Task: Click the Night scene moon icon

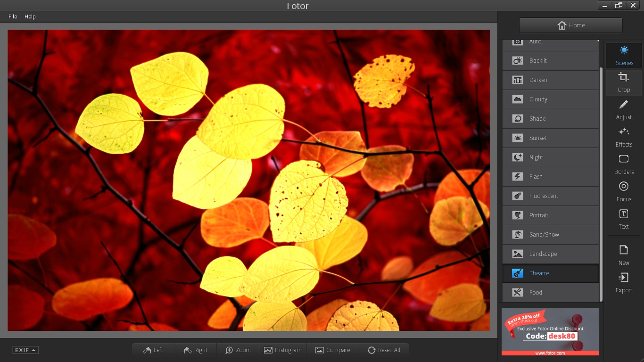Action: click(518, 157)
